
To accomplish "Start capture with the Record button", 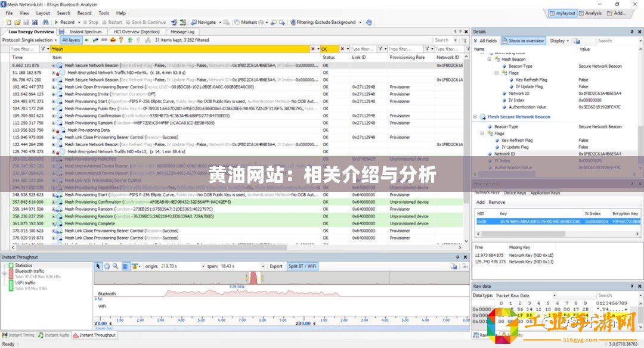I will (x=65, y=22).
